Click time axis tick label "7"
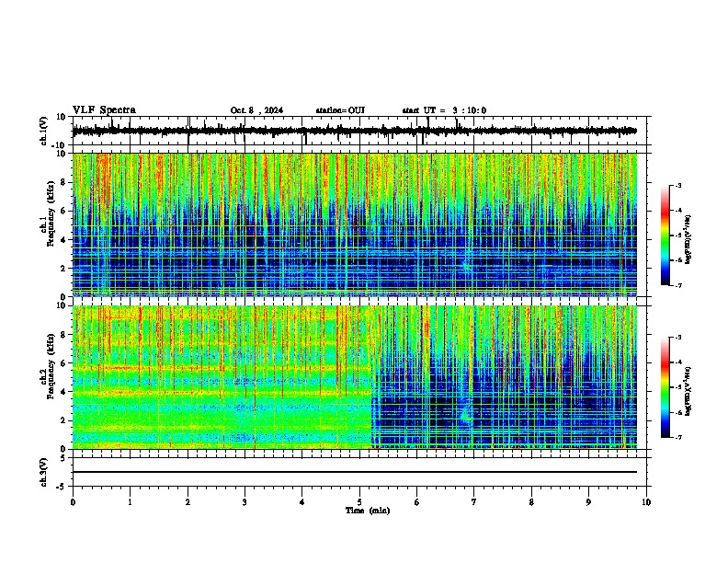Screen dimensions: 728x563 point(474,502)
